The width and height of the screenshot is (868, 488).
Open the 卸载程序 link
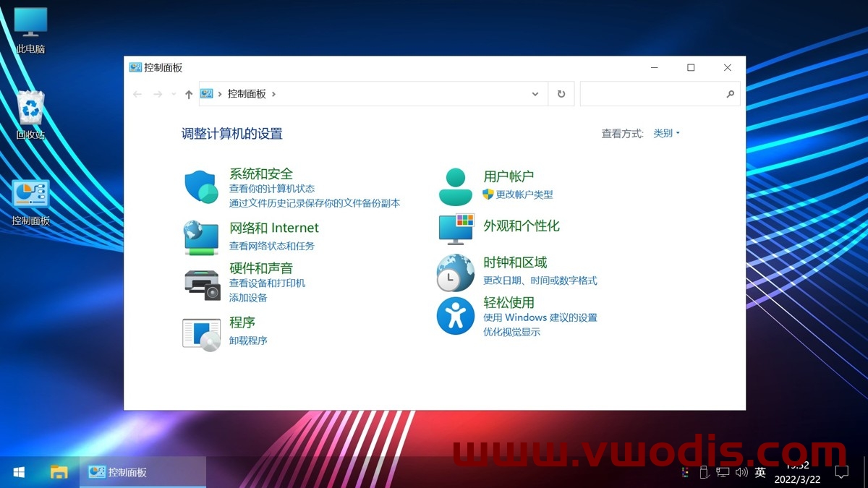[248, 341]
